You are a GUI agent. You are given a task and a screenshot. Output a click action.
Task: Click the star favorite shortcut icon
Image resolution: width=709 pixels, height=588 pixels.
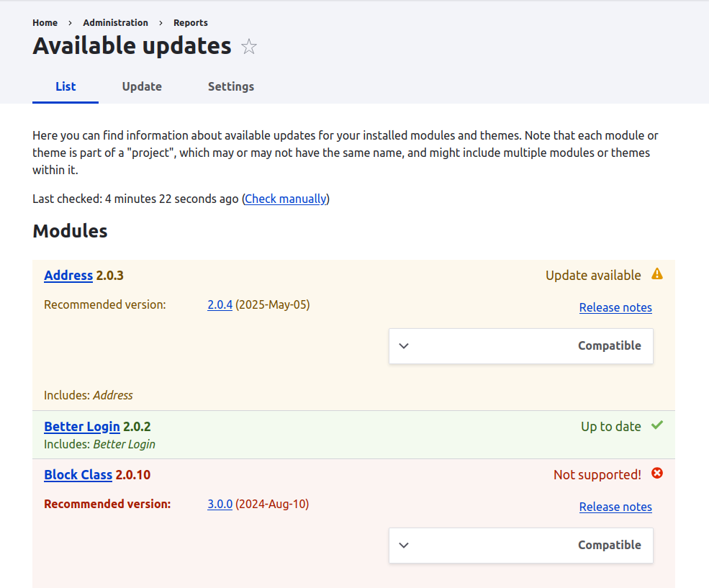249,47
